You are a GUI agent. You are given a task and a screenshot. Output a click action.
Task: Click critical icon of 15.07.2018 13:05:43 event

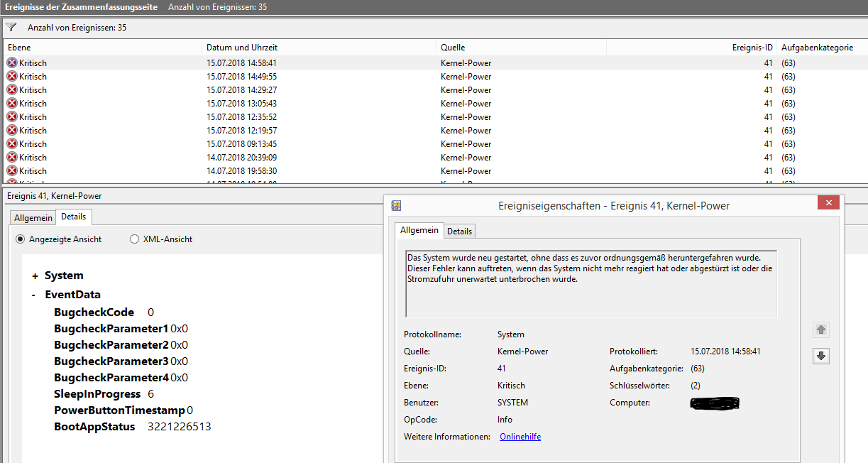coord(12,103)
